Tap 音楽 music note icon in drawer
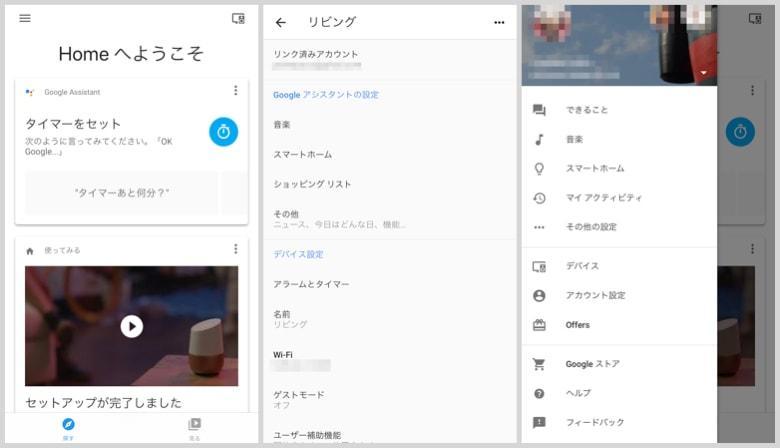Screen dimensions: 780x448 (x=539, y=139)
